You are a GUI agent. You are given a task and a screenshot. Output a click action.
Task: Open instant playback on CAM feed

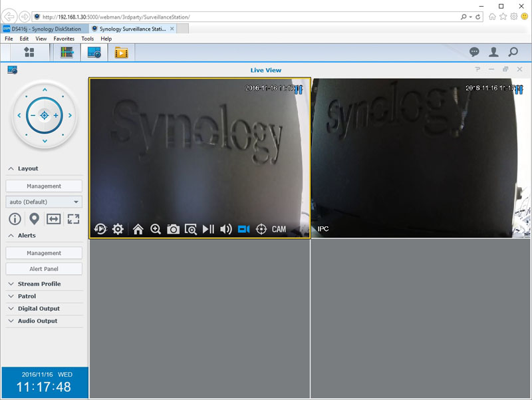tap(100, 229)
